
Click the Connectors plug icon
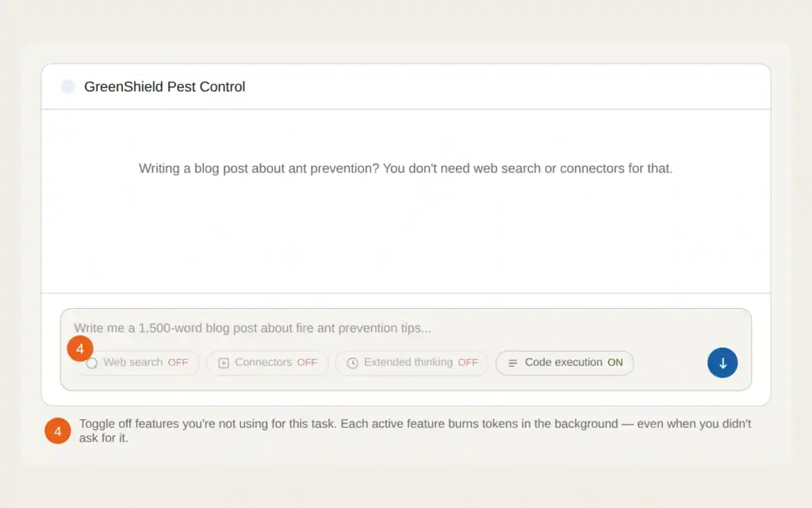tap(223, 363)
